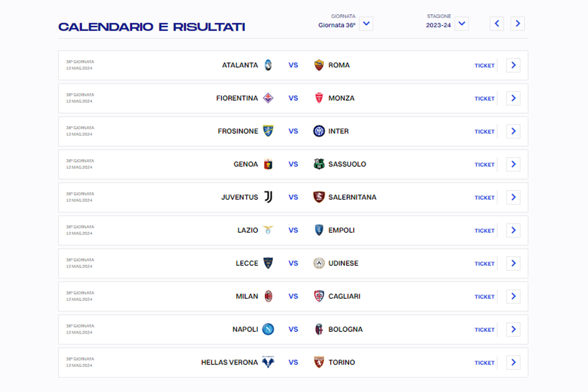Viewport: 588px width, 392px height.
Task: Open ticket link for Juventus vs Salernitana
Action: click(x=484, y=197)
